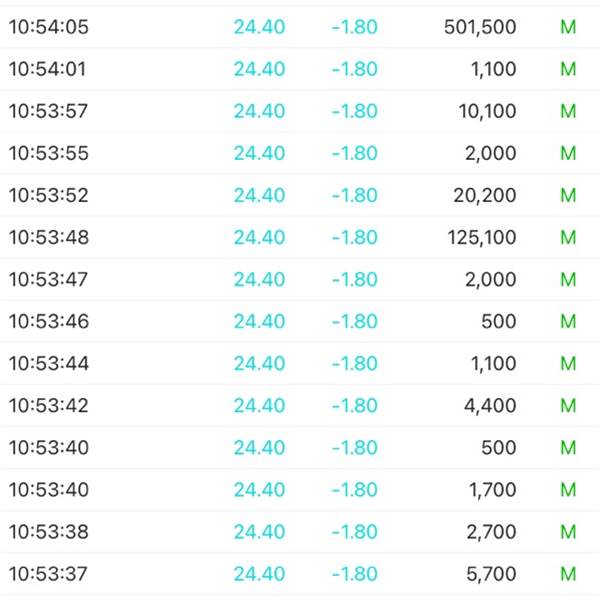Tap the M marker at 10:54:01

[x=568, y=69]
